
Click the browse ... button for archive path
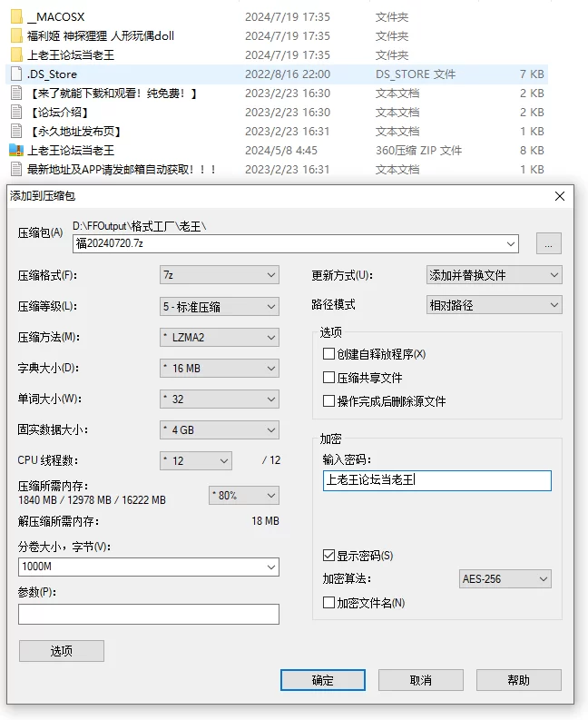pyautogui.click(x=548, y=243)
